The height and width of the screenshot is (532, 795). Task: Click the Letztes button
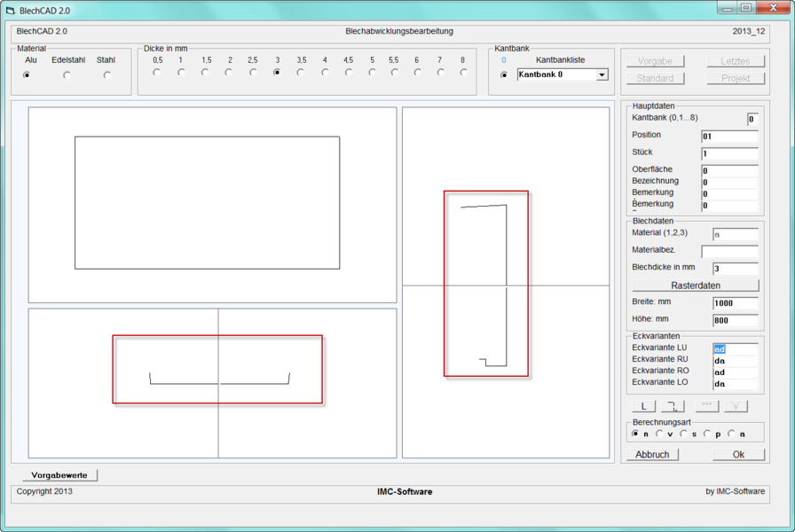coord(736,61)
